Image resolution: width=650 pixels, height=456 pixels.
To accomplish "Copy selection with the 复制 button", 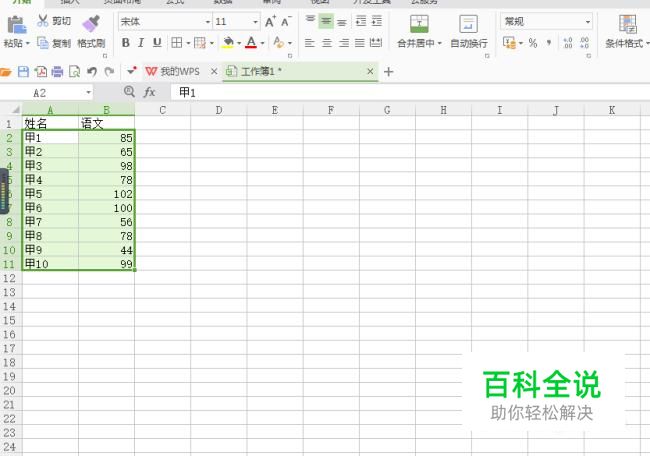I will (x=54, y=43).
